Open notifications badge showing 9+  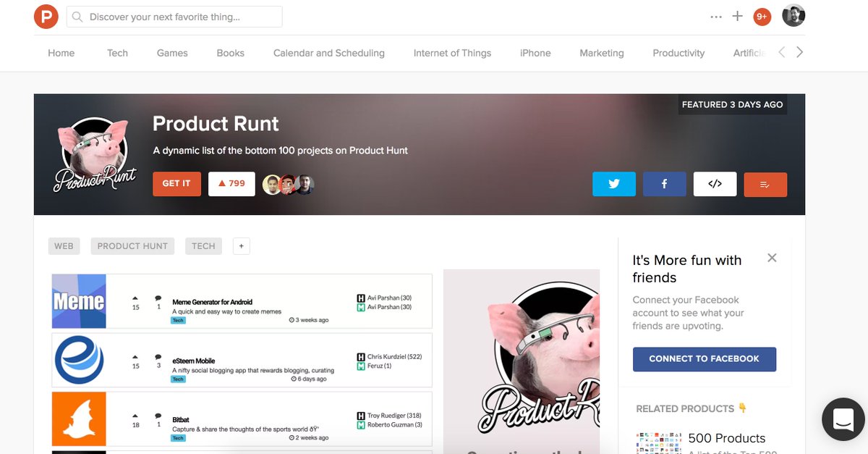coord(762,17)
